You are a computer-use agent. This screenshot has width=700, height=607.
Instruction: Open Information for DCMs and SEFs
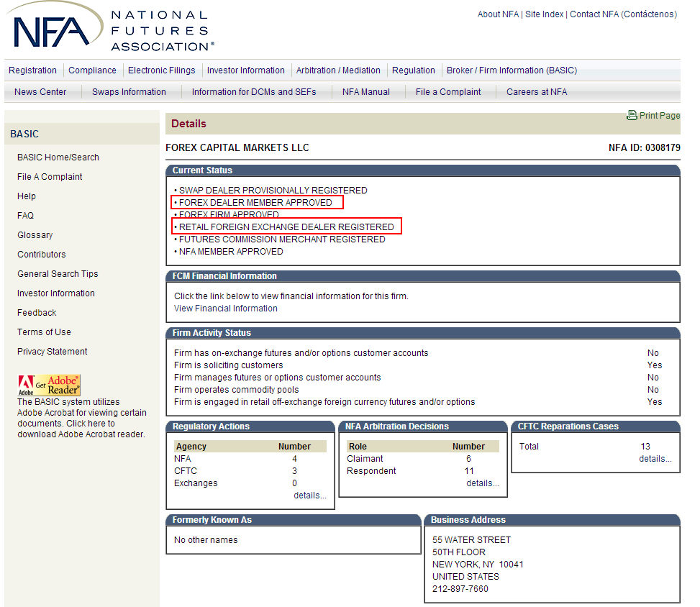coord(254,92)
